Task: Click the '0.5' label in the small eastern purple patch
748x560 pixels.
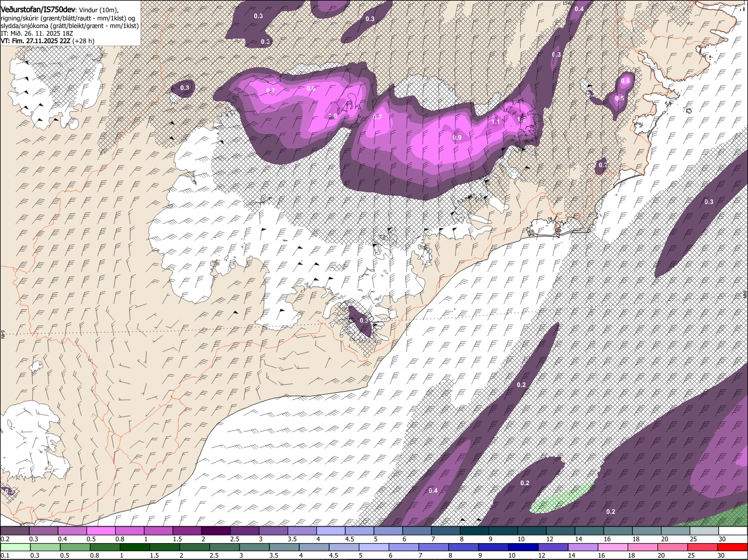Action: click(619, 98)
